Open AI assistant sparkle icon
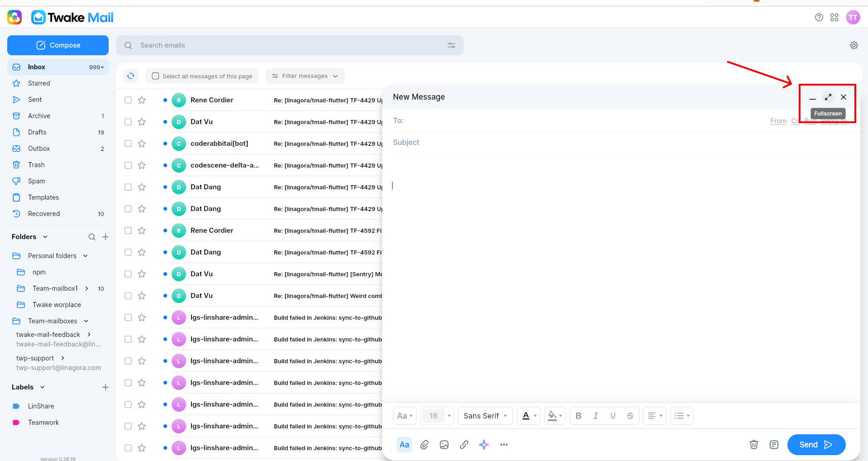Image resolution: width=868 pixels, height=461 pixels. (x=484, y=445)
